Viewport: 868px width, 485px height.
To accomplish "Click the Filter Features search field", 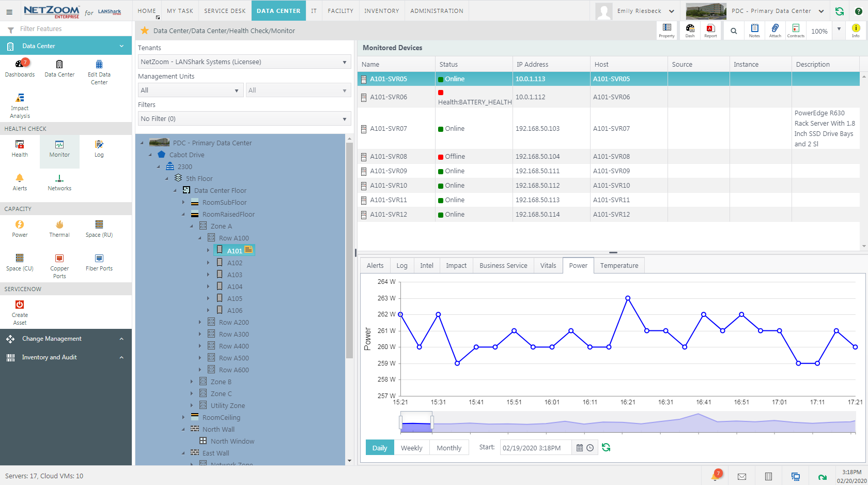I will pyautogui.click(x=72, y=29).
